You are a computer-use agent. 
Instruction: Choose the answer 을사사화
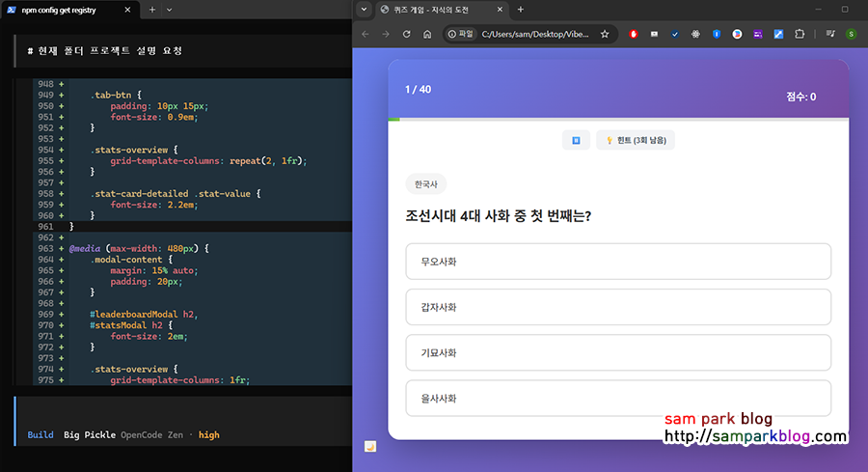618,398
